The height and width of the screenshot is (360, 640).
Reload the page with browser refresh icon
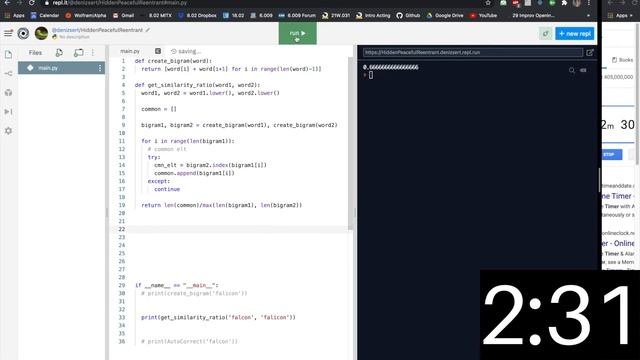[31, 3]
